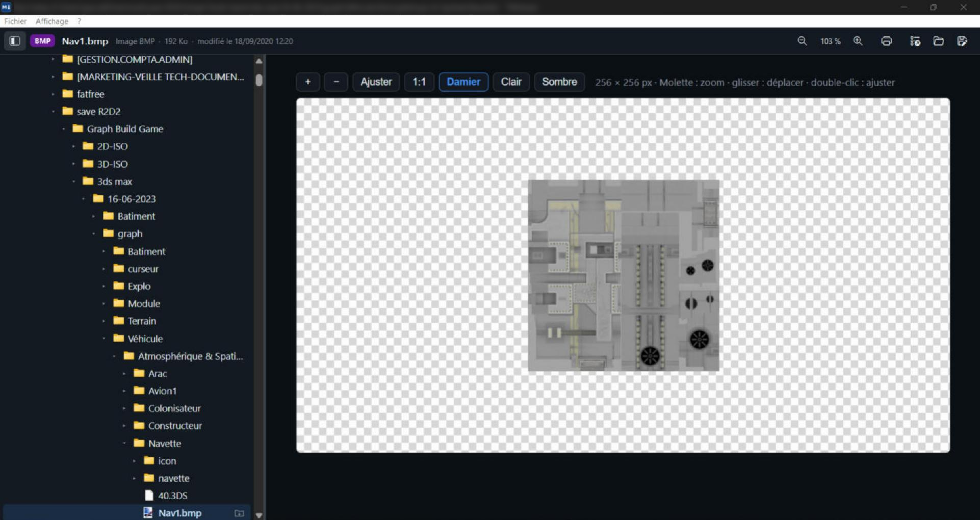Open the list settings icon in the top toolbar
Screen dimensions: 980x520
pos(915,41)
